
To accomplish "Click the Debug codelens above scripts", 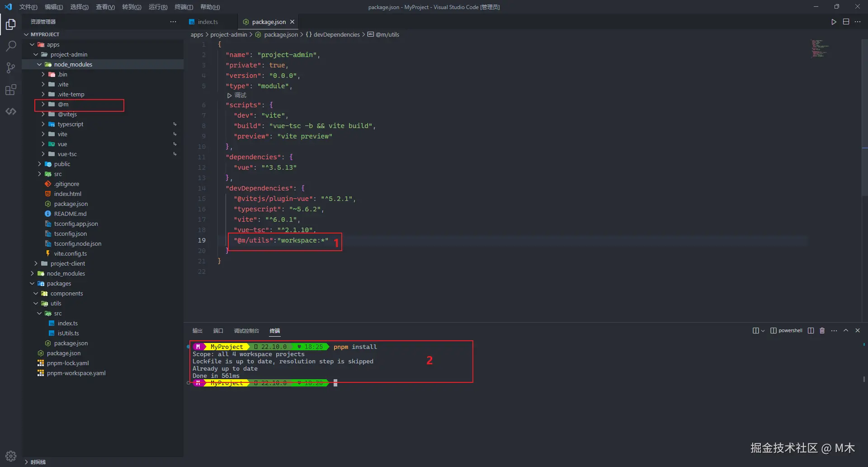I will pyautogui.click(x=236, y=95).
